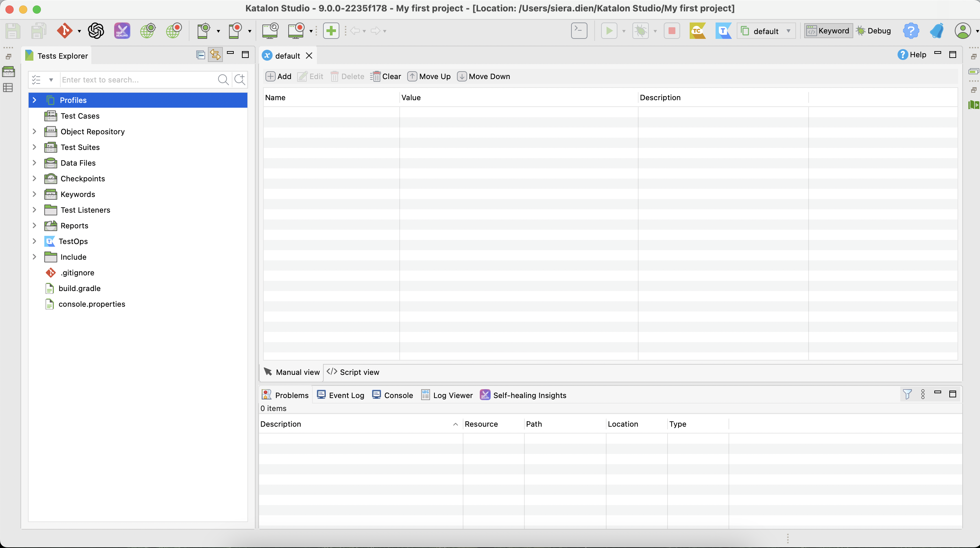Switch to Debug perspective

tap(873, 31)
